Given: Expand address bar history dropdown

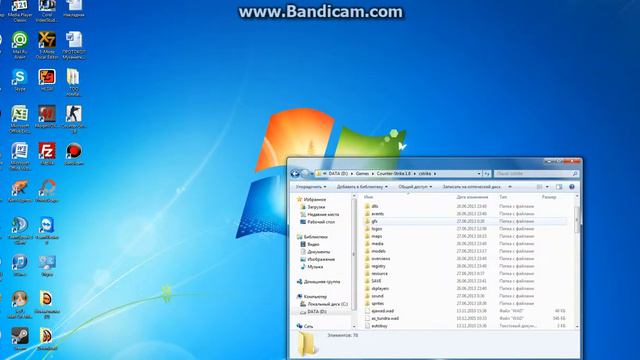Looking at the screenshot, I should (479, 173).
